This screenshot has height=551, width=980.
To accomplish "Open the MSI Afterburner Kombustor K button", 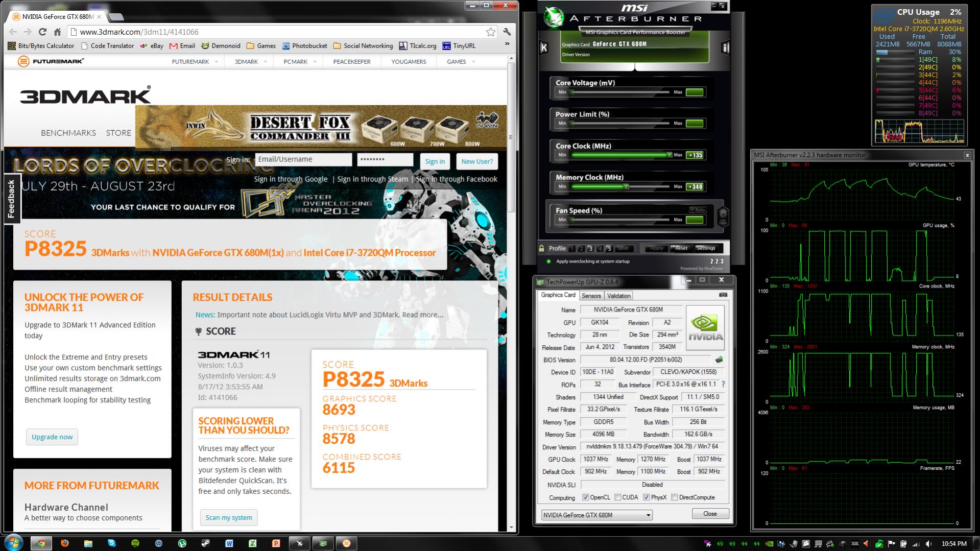I will (544, 47).
